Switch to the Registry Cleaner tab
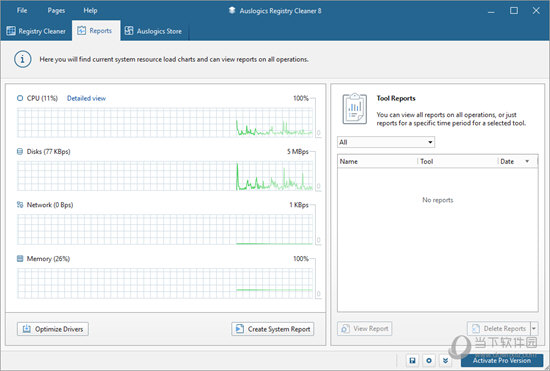The width and height of the screenshot is (550, 371). (x=36, y=31)
